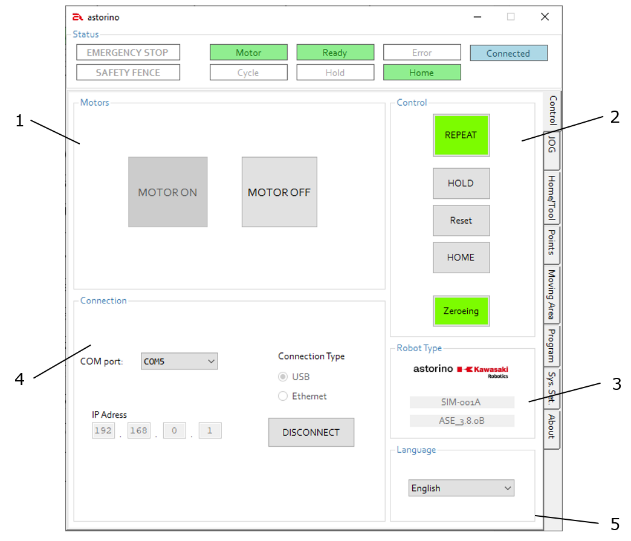Click the Kawasaki Robotics logo

(483, 371)
